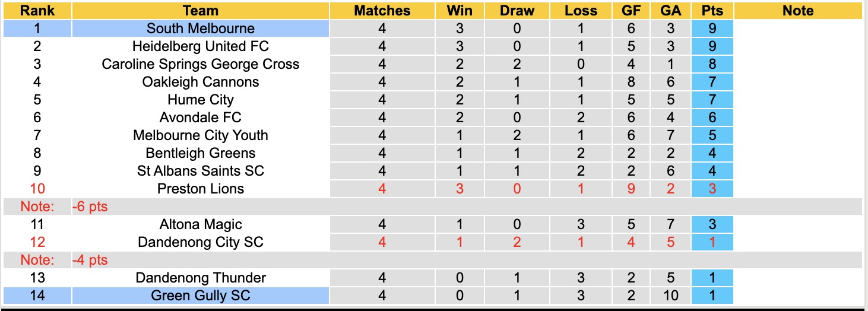This screenshot has width=868, height=311.
Task: Open the Green Gully SC row
Action: [201, 296]
